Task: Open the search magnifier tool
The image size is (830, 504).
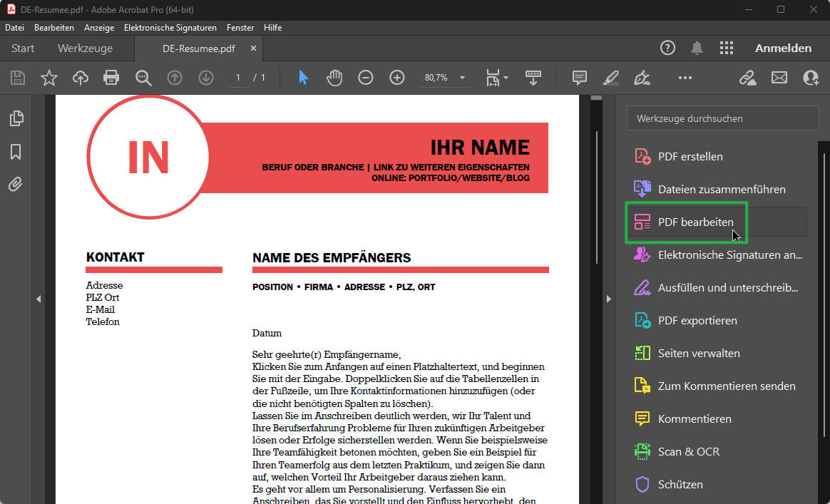Action: pos(143,78)
